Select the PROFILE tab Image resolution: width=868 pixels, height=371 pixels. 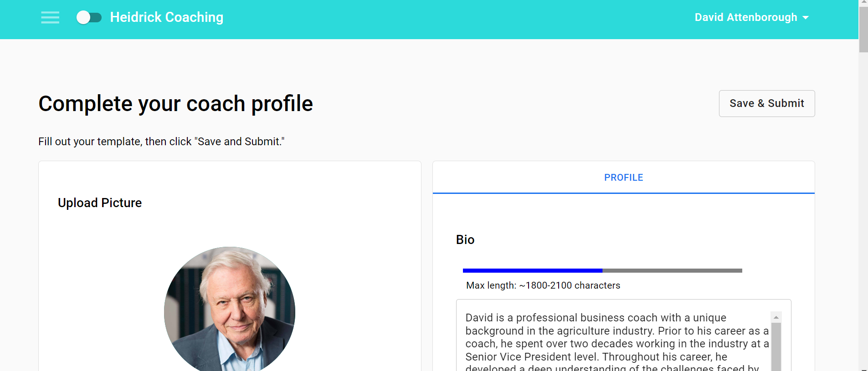click(x=623, y=178)
